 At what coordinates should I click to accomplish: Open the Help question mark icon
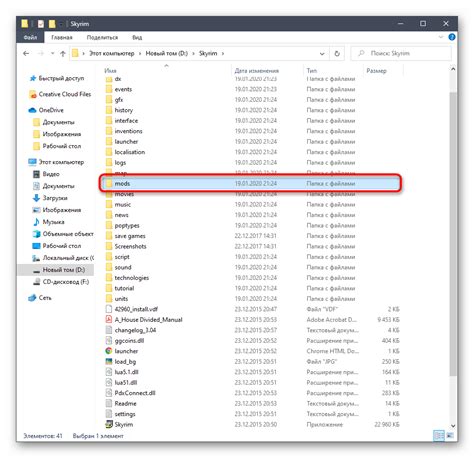(452, 37)
